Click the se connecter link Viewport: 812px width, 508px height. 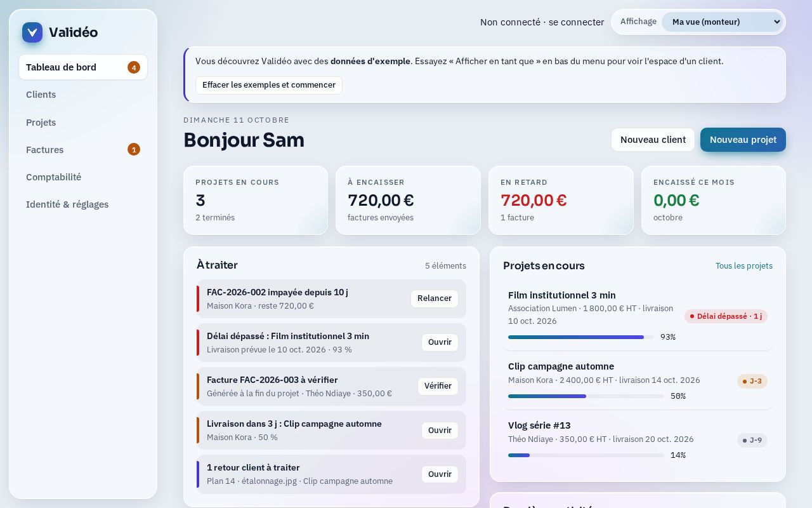pos(576,22)
